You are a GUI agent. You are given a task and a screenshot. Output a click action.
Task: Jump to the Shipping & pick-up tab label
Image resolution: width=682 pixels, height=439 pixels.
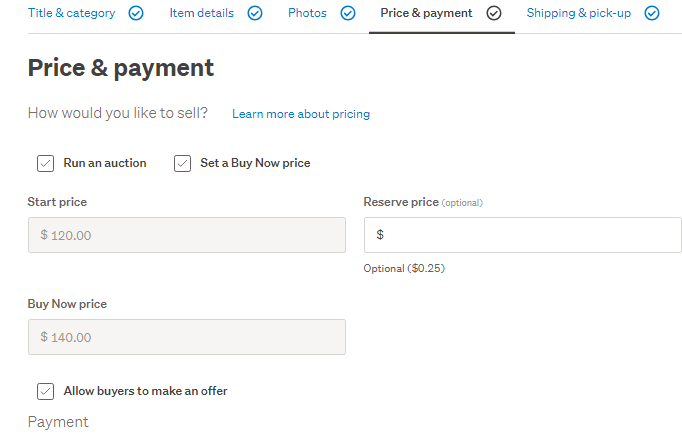tap(579, 14)
